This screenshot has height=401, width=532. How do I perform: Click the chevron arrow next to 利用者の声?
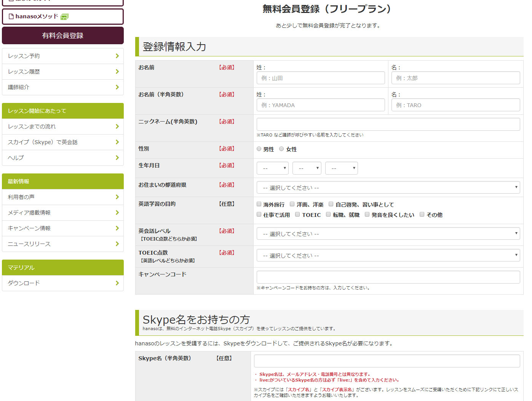(x=117, y=197)
